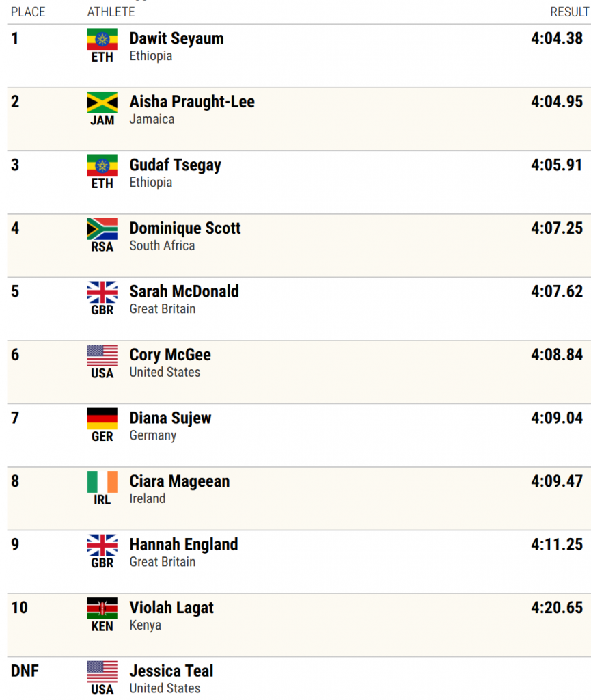Click Ethiopia flag beside Gudaf Tsegay
This screenshot has width=591, height=700.
coord(102,166)
